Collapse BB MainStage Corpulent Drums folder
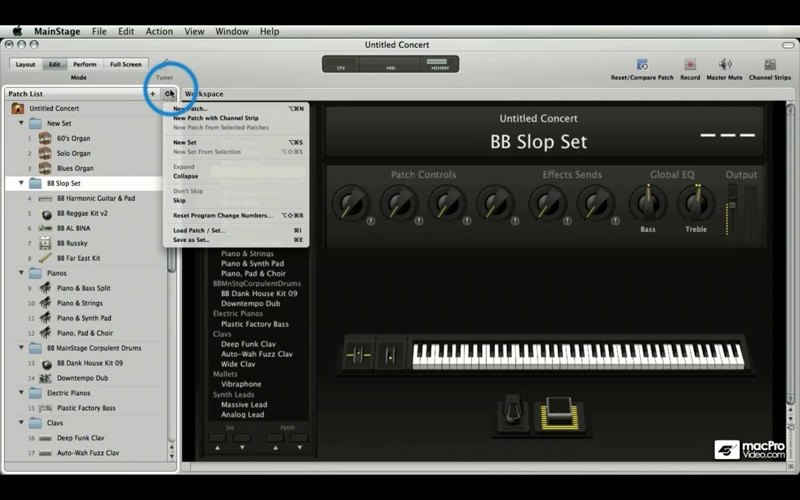 click(x=21, y=347)
